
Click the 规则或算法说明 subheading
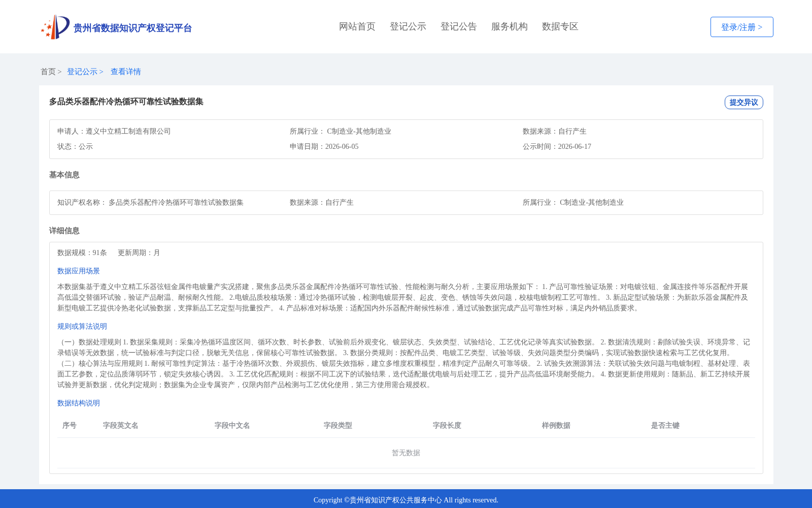82,326
